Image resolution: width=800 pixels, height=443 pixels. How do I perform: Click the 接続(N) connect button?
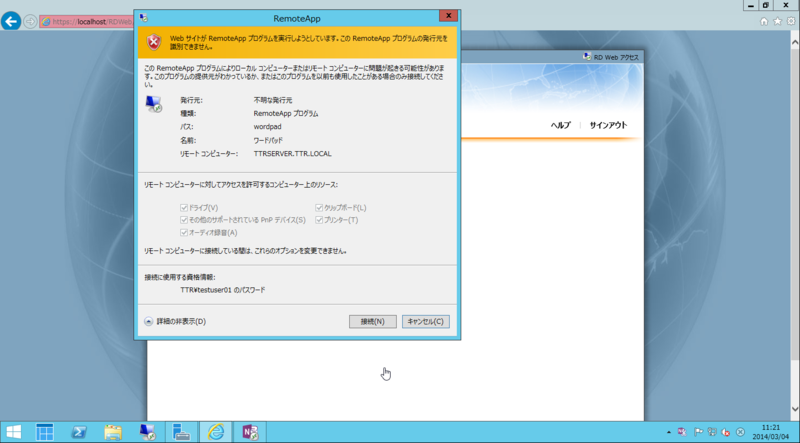(x=372, y=322)
